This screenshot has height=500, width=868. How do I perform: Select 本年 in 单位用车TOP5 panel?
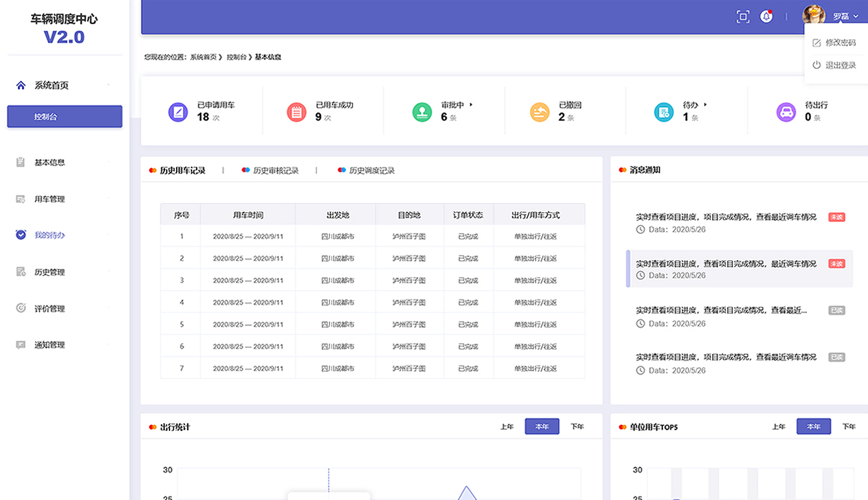[x=813, y=427]
